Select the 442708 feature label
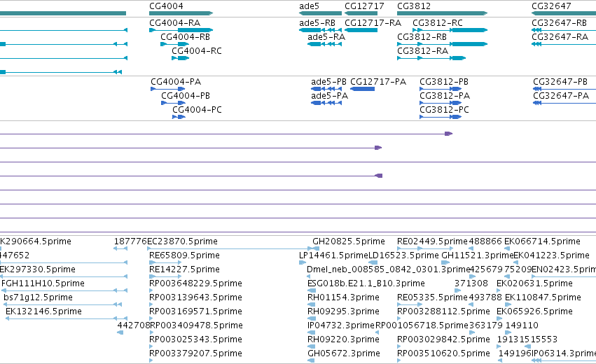The image size is (596, 364). pyautogui.click(x=133, y=325)
